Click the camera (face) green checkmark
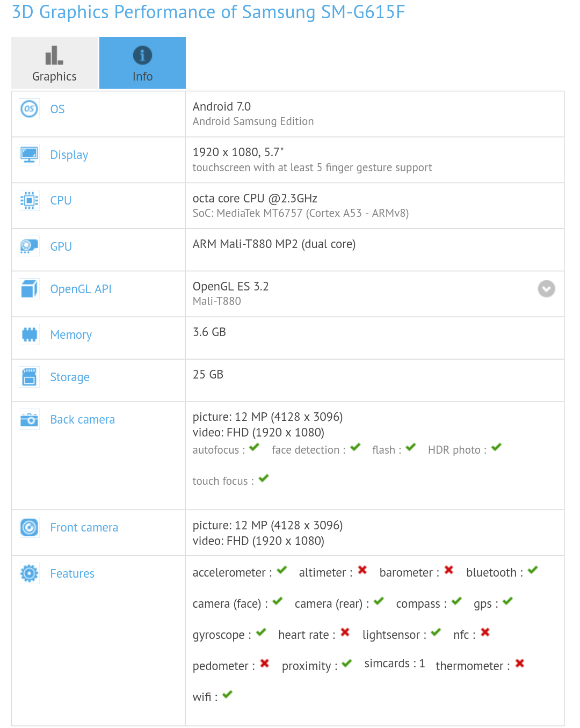The height and width of the screenshot is (728, 580). [278, 601]
